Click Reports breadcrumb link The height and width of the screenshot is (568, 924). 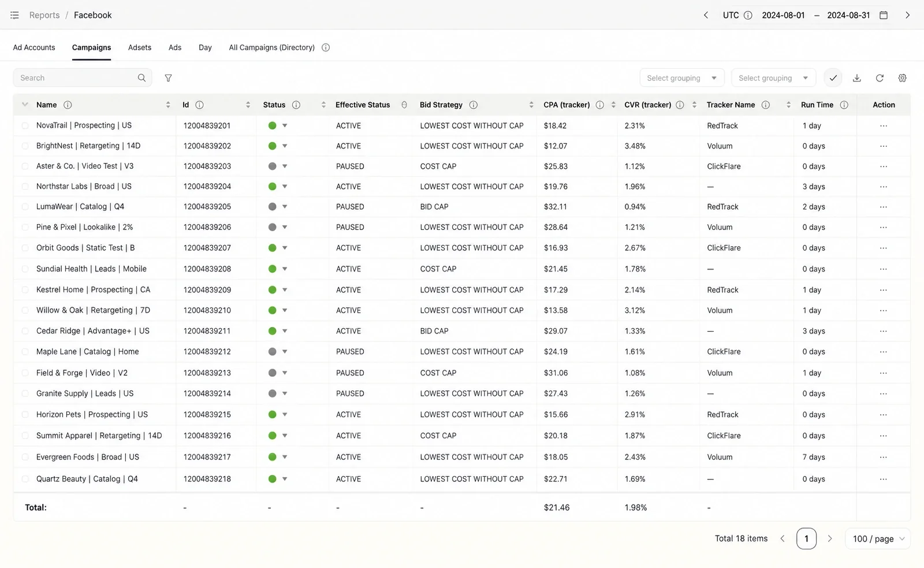(x=44, y=15)
